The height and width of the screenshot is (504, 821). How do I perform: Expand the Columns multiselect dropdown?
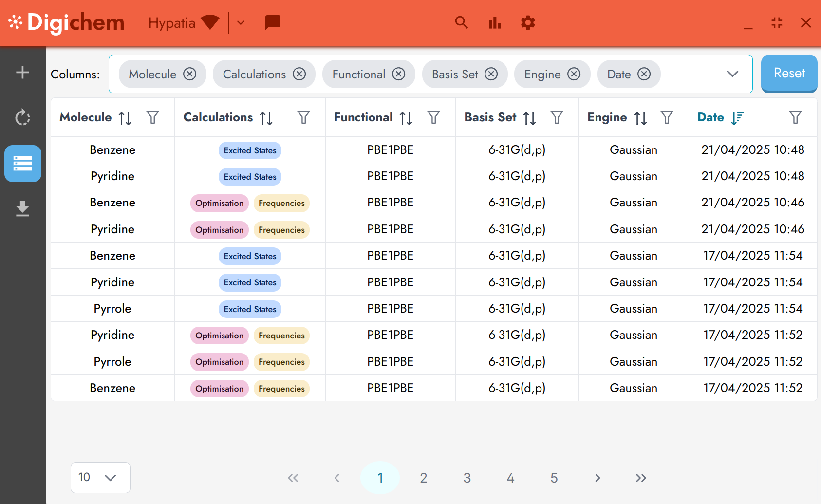click(732, 74)
